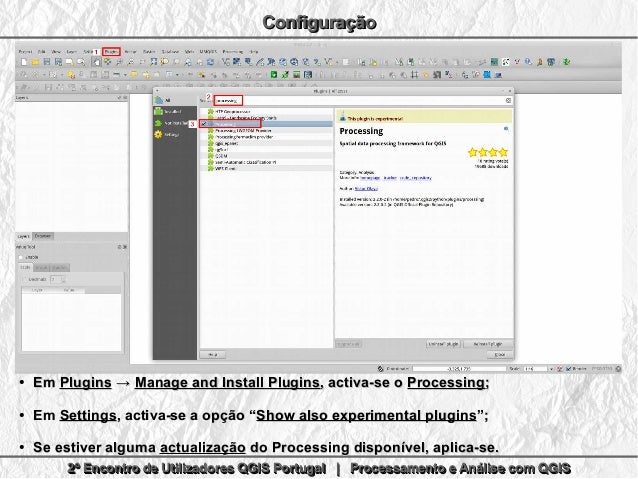
Task: Switch to the Browser tab in left panel
Action: 43,236
